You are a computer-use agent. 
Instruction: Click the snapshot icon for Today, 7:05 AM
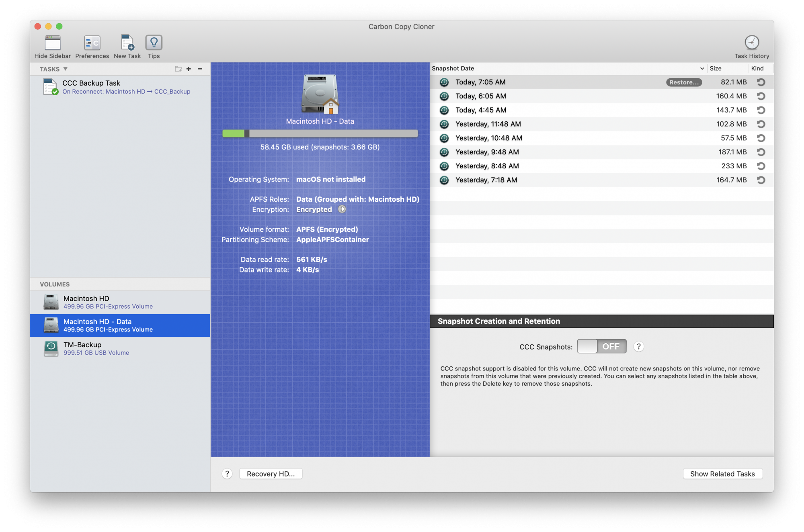tap(444, 82)
